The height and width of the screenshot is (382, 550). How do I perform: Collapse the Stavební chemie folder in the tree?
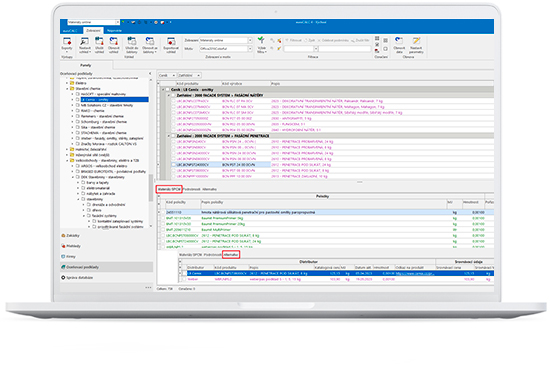pos(67,89)
